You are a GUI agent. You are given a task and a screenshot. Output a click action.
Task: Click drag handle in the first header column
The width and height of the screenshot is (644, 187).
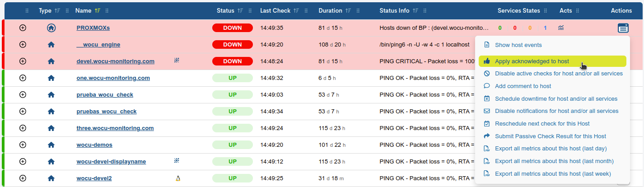point(27,11)
